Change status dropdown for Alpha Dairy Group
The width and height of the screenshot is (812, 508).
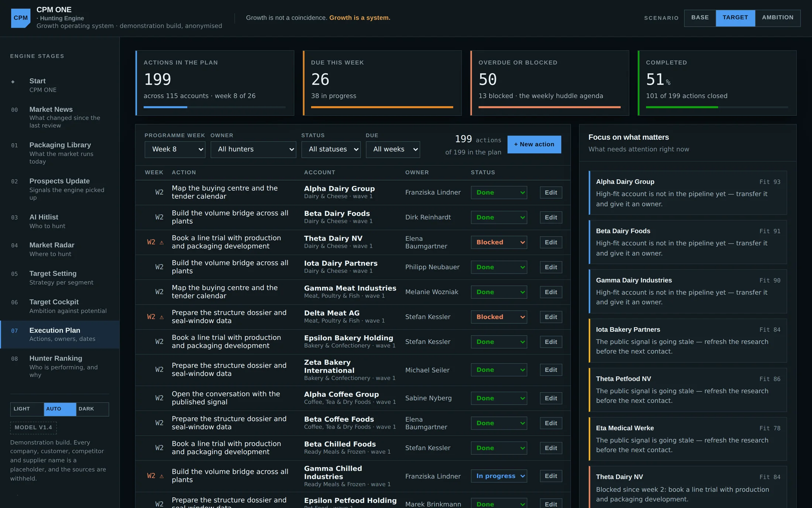pyautogui.click(x=499, y=192)
